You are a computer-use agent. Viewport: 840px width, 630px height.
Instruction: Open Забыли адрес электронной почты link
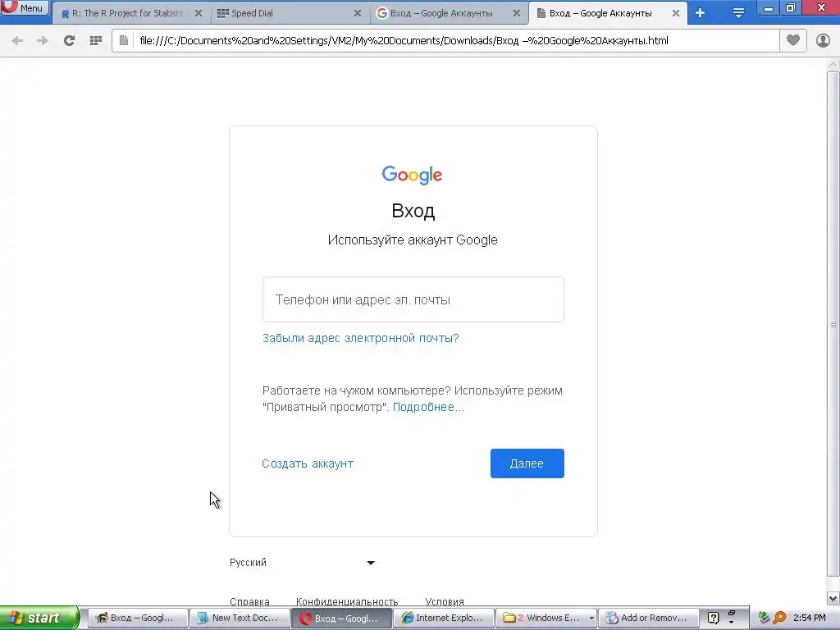pyautogui.click(x=361, y=338)
